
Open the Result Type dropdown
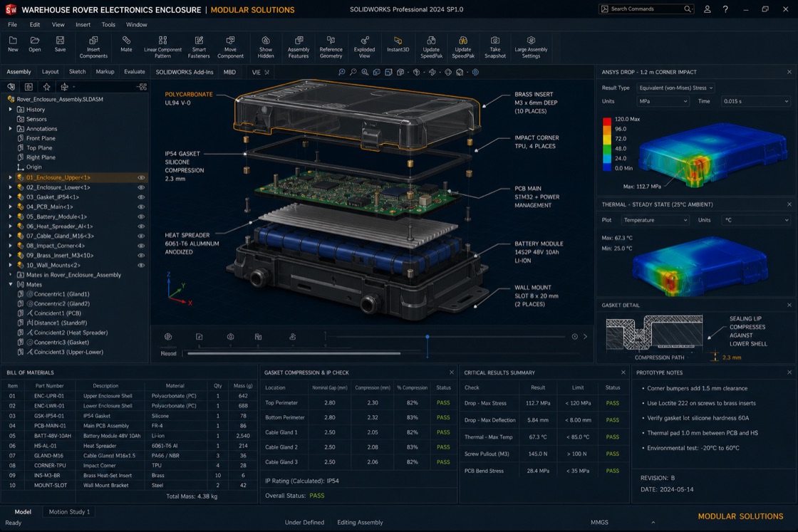[675, 88]
